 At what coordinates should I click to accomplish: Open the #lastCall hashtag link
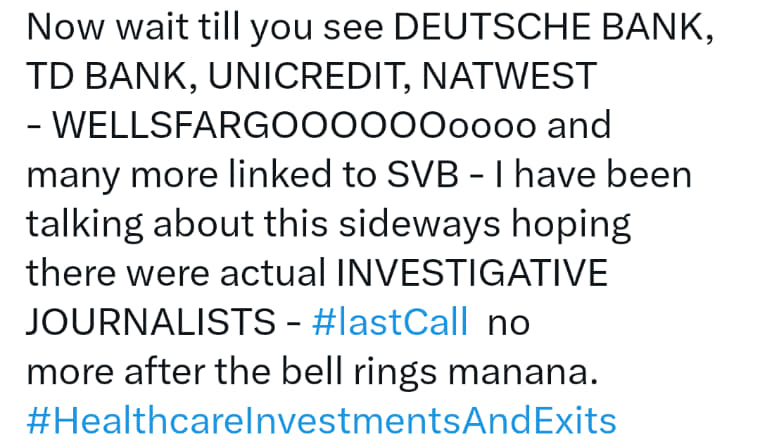tap(390, 322)
